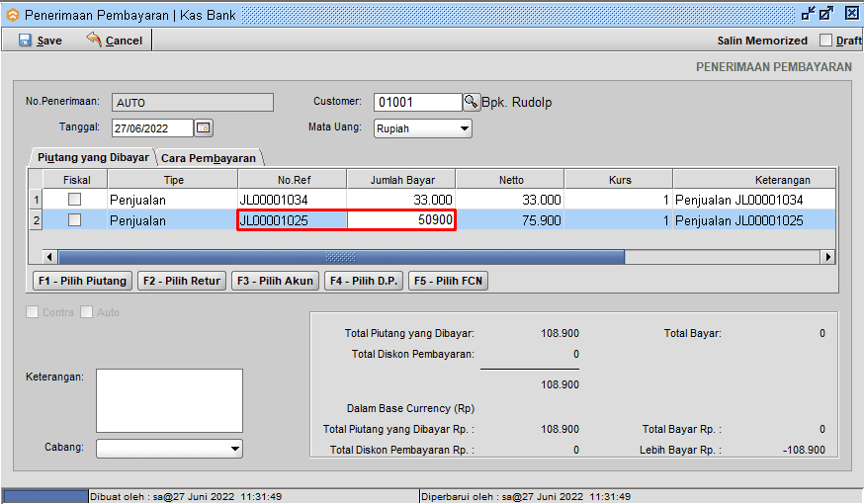Click the Keterangan text area
The width and height of the screenshot is (864, 504).
pyautogui.click(x=169, y=400)
